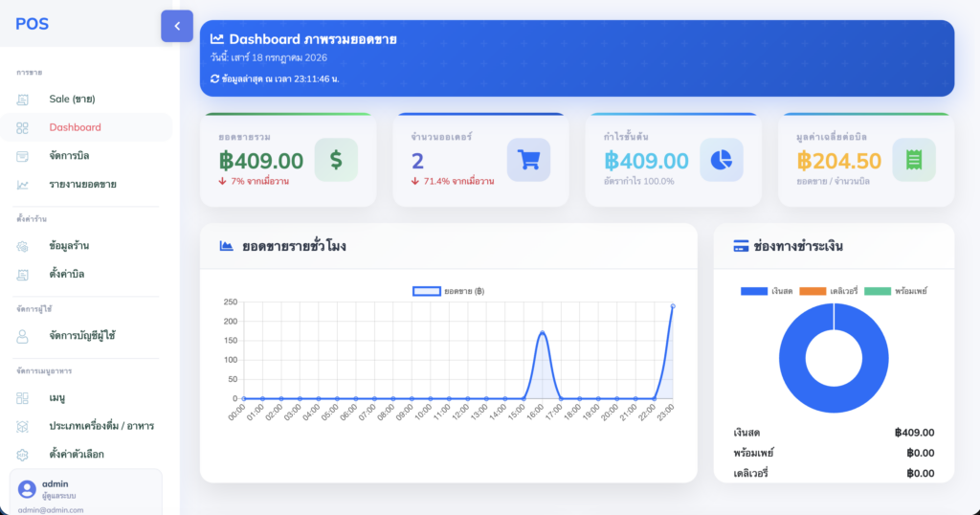This screenshot has height=515, width=980.
Task: Click the green receipt bill icon
Action: pyautogui.click(x=914, y=160)
